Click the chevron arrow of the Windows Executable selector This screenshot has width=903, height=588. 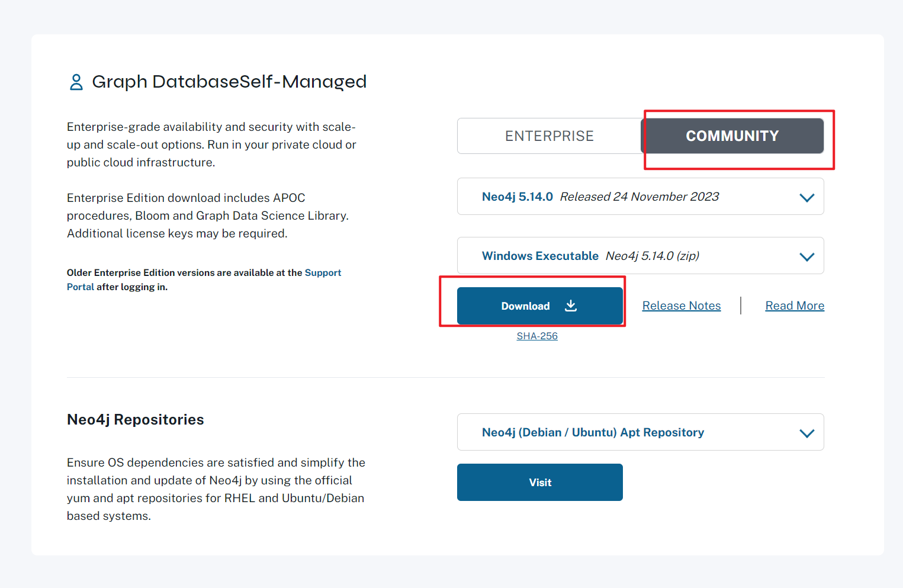click(807, 257)
